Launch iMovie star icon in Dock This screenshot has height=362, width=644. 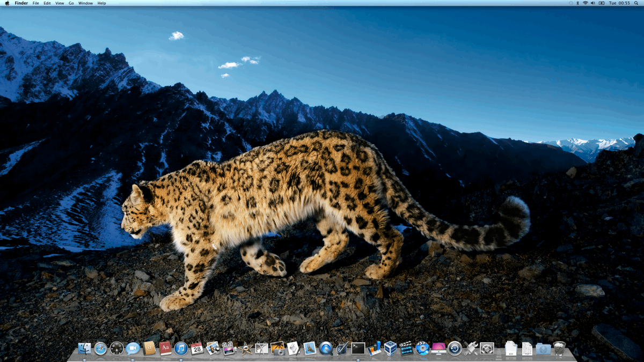click(x=245, y=349)
